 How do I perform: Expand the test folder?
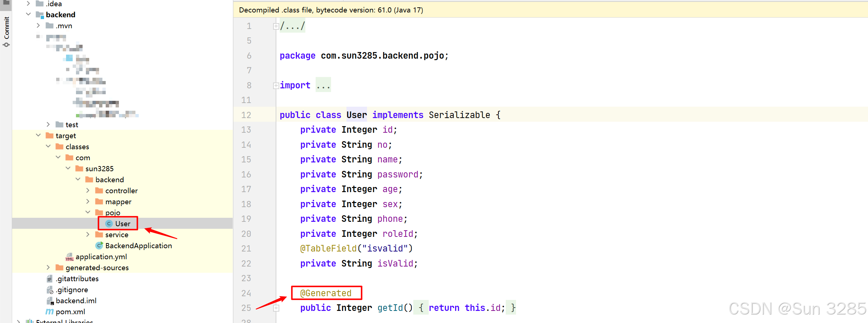point(48,124)
